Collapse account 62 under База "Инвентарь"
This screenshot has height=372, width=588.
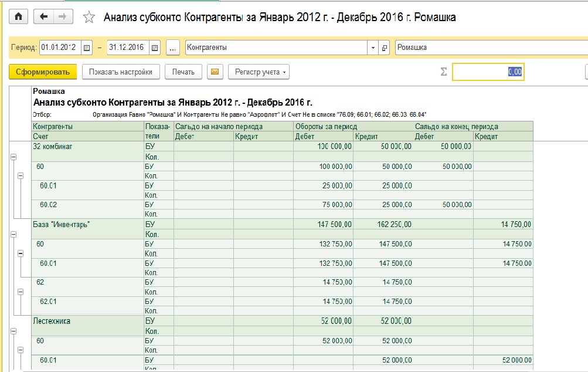pos(21,292)
